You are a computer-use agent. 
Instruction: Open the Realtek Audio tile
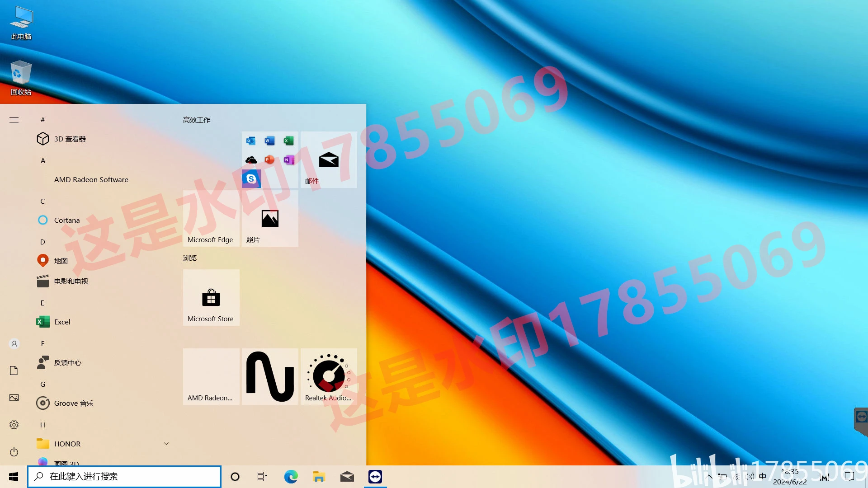[x=329, y=376]
